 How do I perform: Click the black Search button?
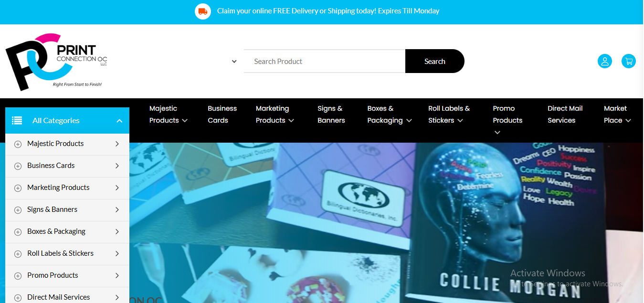[435, 61]
